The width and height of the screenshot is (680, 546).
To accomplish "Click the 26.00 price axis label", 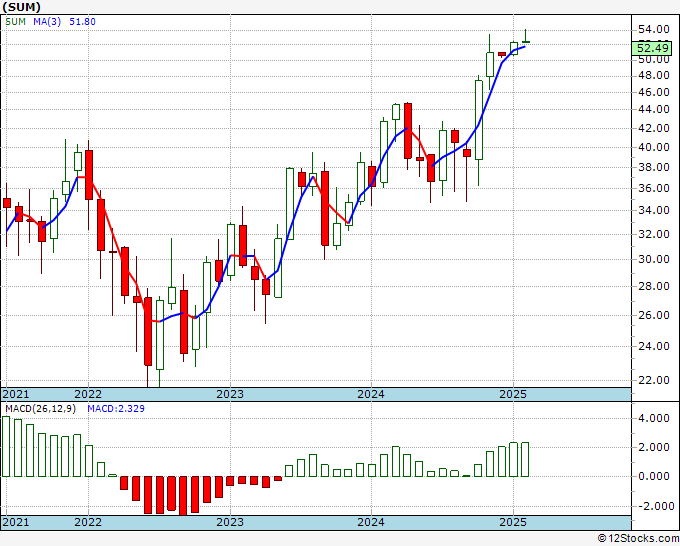I will [654, 315].
